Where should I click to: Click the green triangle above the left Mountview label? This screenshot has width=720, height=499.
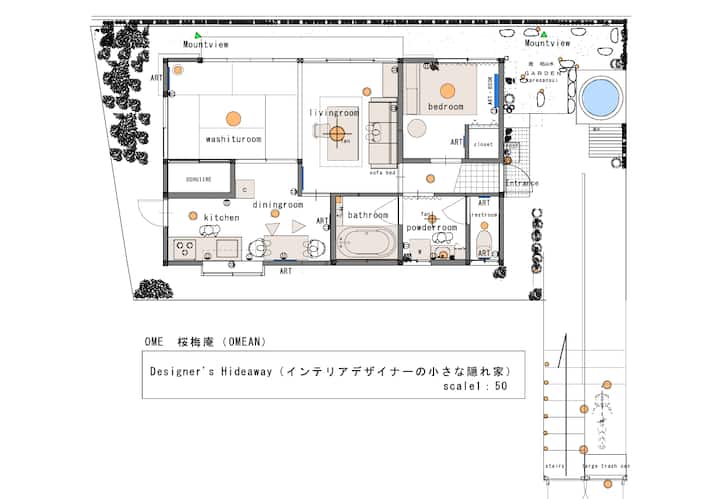(197, 35)
